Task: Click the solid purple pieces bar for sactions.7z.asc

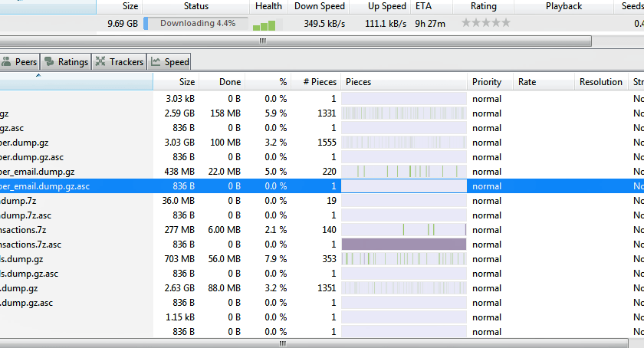Action: tap(403, 245)
